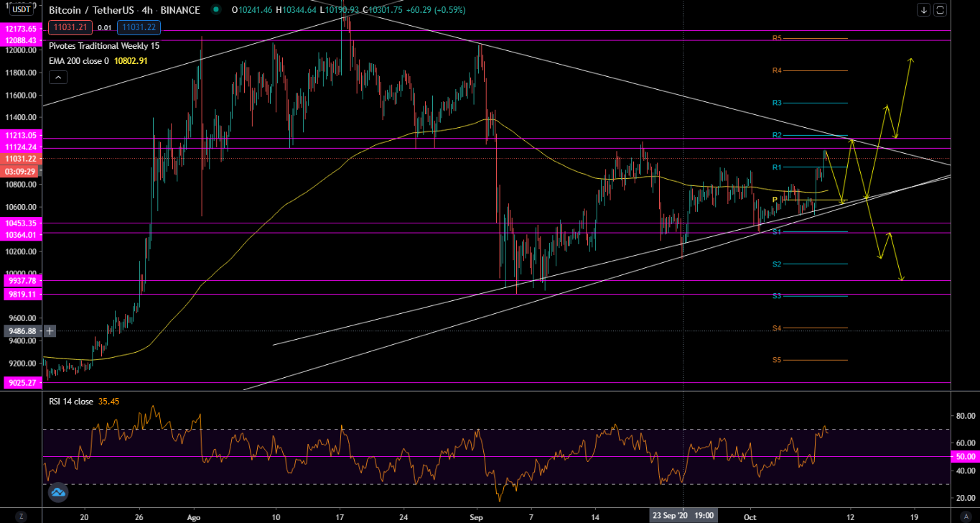980x523 pixels.
Task: Click the blue buy price 11031.22 button
Action: tap(139, 27)
